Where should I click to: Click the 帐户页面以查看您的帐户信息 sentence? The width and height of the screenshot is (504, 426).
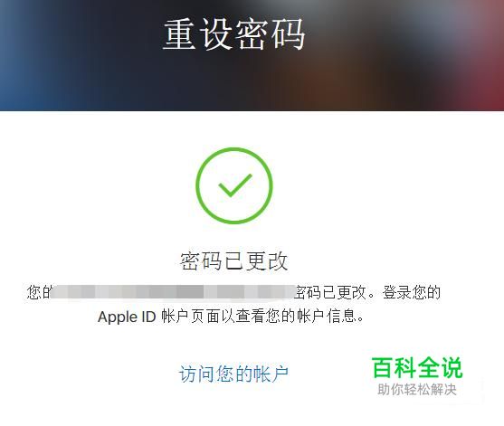pos(262,317)
